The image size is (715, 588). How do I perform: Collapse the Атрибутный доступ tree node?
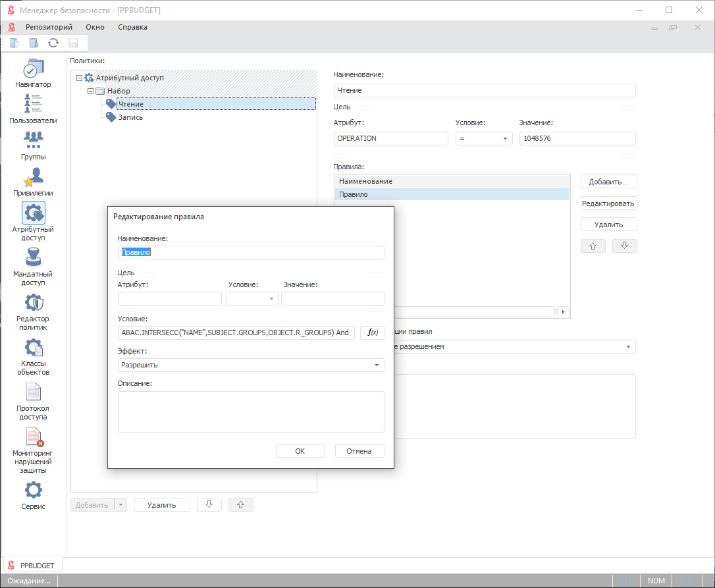pyautogui.click(x=80, y=78)
